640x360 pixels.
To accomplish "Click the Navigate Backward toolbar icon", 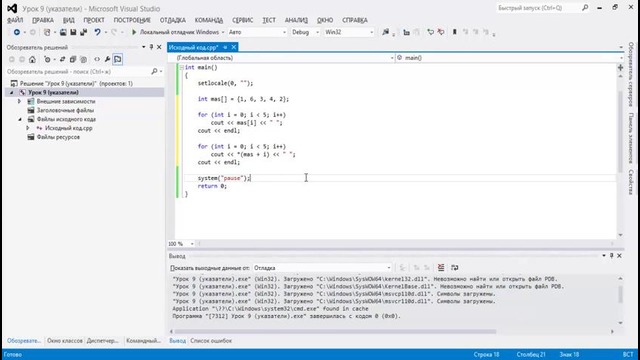I will [16, 32].
